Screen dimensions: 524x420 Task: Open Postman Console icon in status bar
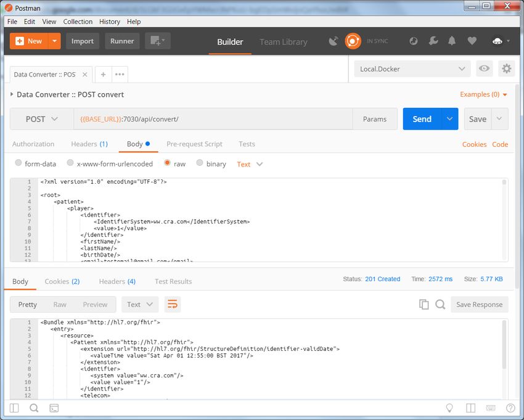point(54,408)
